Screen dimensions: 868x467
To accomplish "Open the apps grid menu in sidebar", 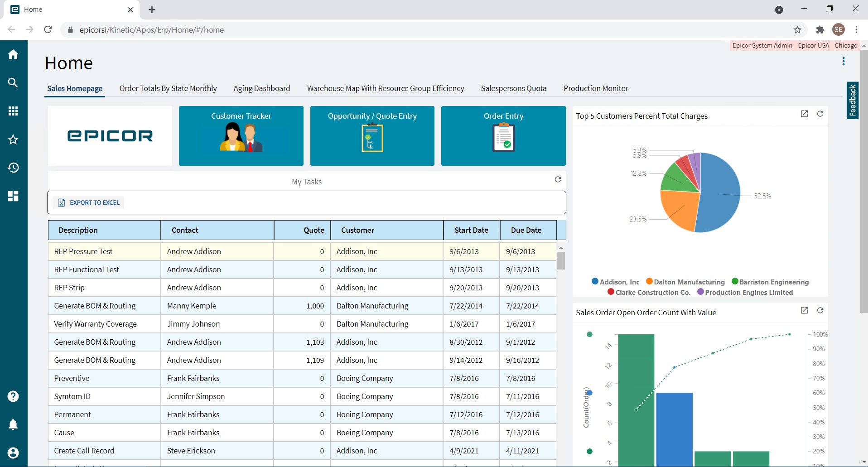I will [13, 111].
